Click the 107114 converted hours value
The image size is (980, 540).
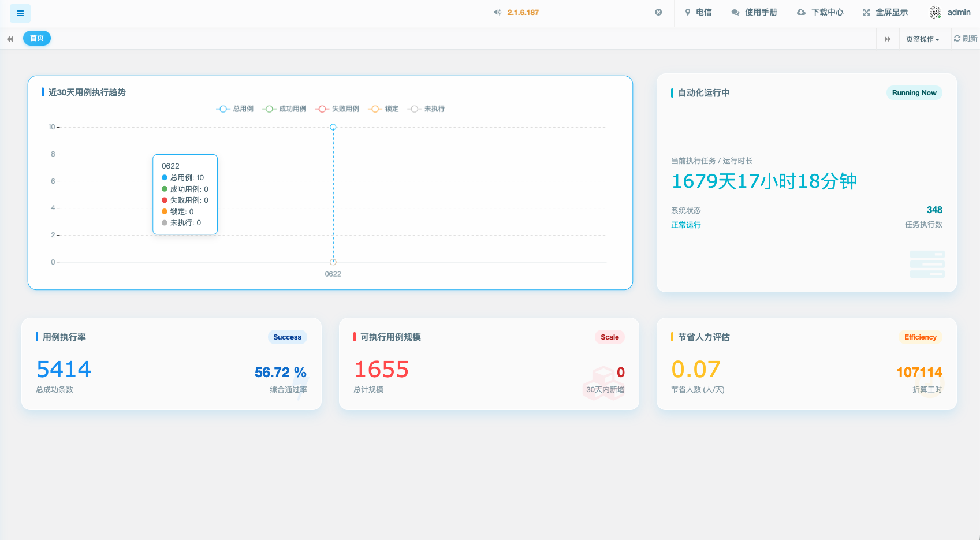tap(919, 373)
